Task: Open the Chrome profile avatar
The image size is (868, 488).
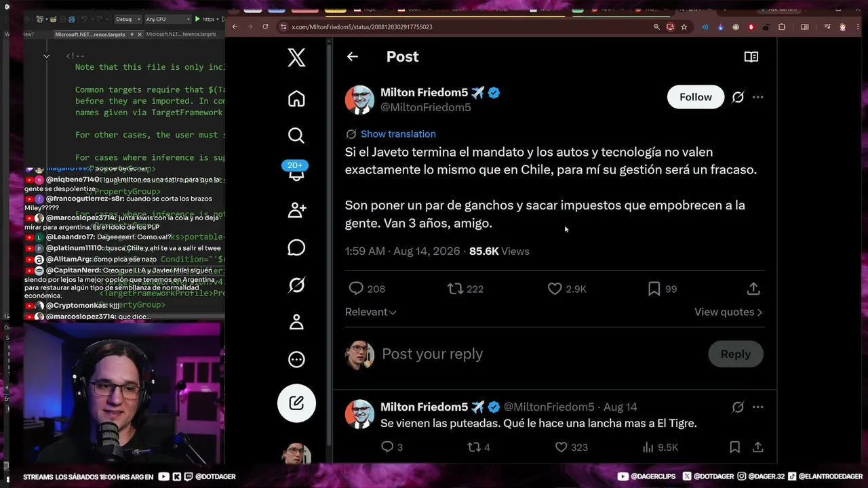Action: [842, 26]
